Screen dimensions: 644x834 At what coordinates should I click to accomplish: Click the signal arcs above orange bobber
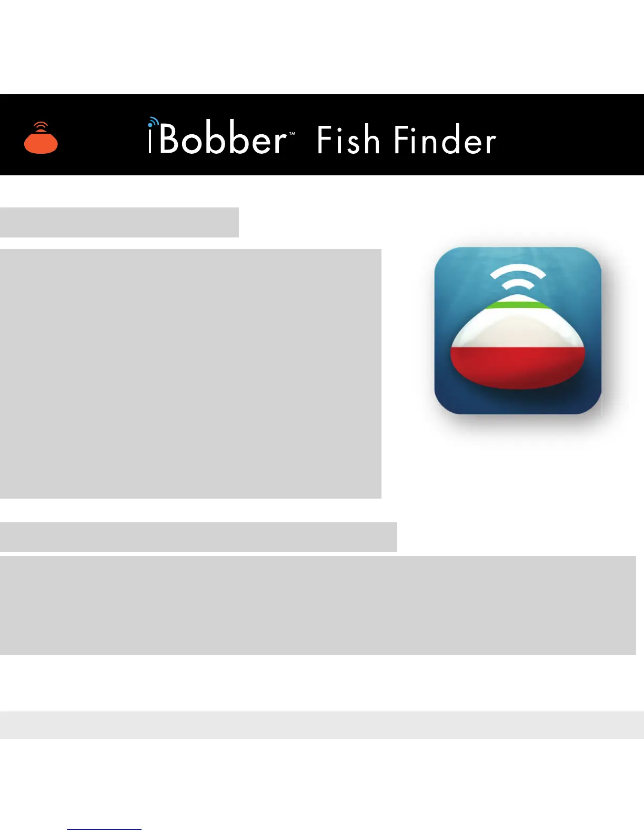pos(41,127)
